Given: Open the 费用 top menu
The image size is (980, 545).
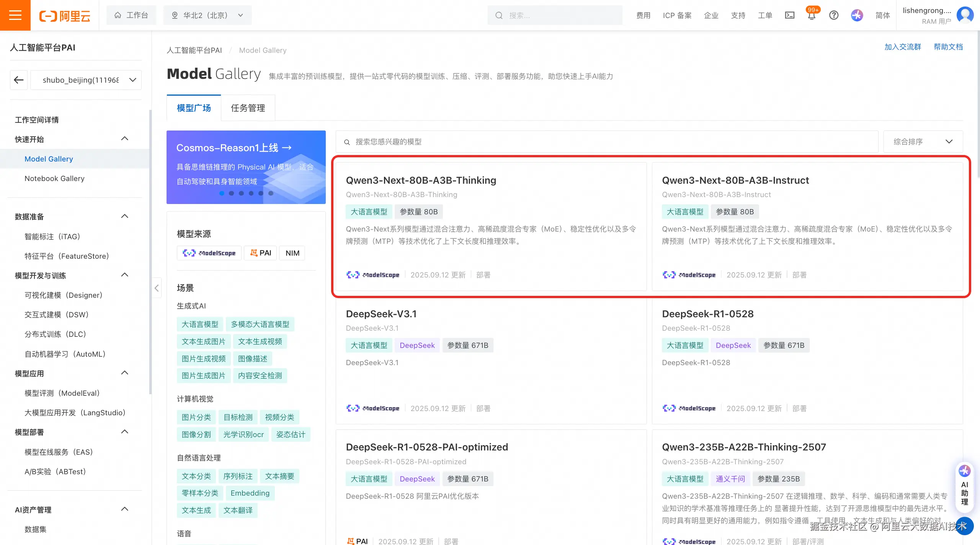Looking at the screenshot, I should [644, 15].
